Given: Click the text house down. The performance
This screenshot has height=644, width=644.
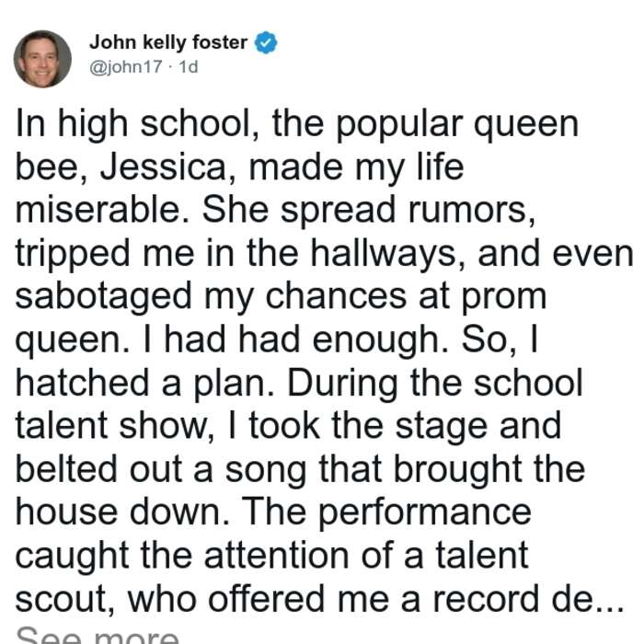Looking at the screenshot, I should point(273,513).
